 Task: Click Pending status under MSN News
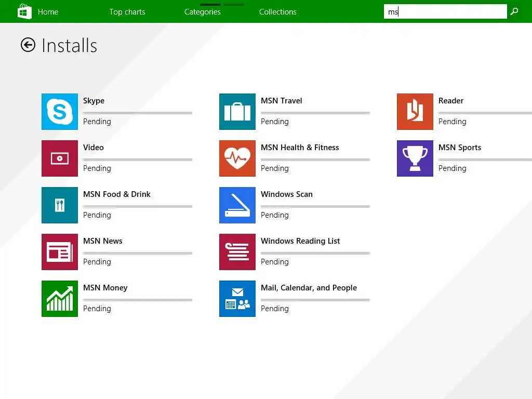tap(97, 262)
